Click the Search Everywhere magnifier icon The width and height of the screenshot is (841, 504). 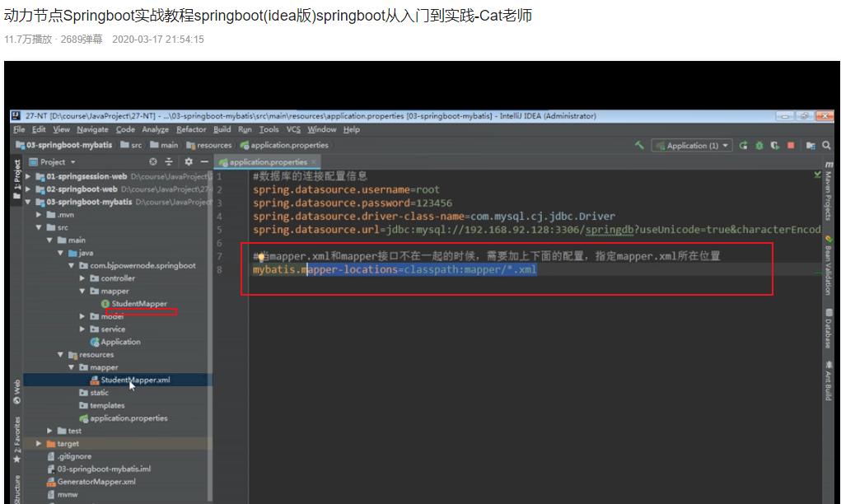pos(826,145)
